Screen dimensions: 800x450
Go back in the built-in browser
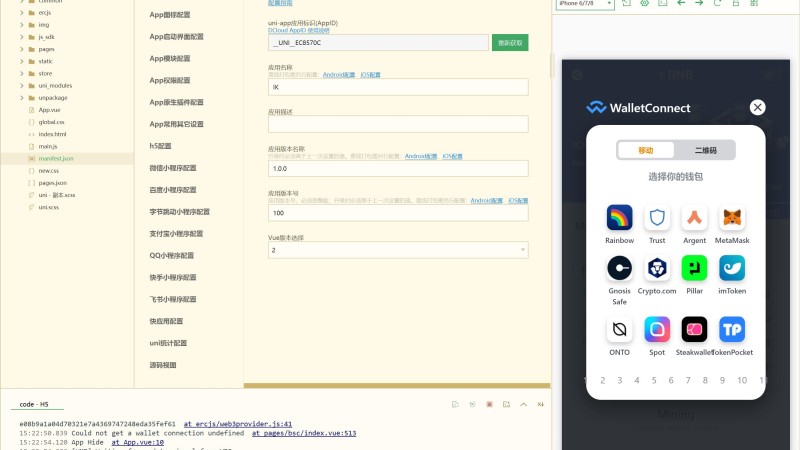(681, 3)
